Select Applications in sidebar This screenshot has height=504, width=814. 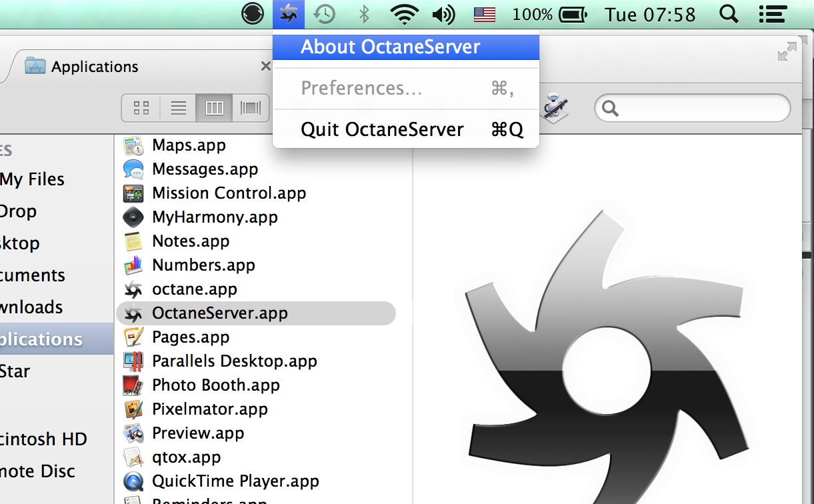click(57, 339)
